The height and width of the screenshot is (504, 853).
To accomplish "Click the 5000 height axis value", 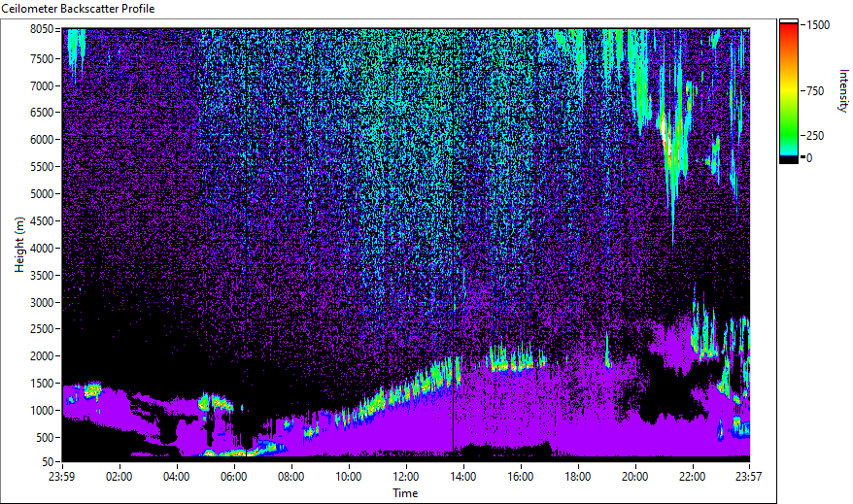I will tap(42, 194).
